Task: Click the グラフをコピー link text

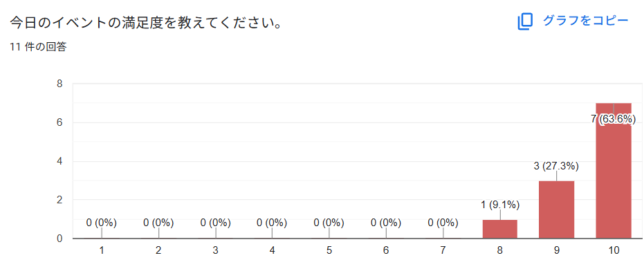Action: (585, 21)
